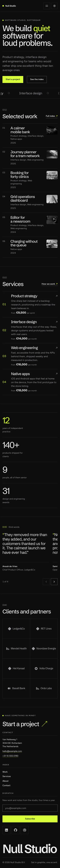Screen dimensions: 60x868
Task: Click the Ledger&Co client logo
Action: click(16, 628)
